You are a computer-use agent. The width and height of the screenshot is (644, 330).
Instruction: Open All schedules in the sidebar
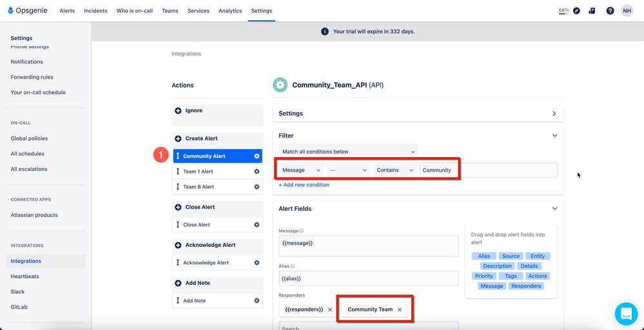[x=28, y=153]
